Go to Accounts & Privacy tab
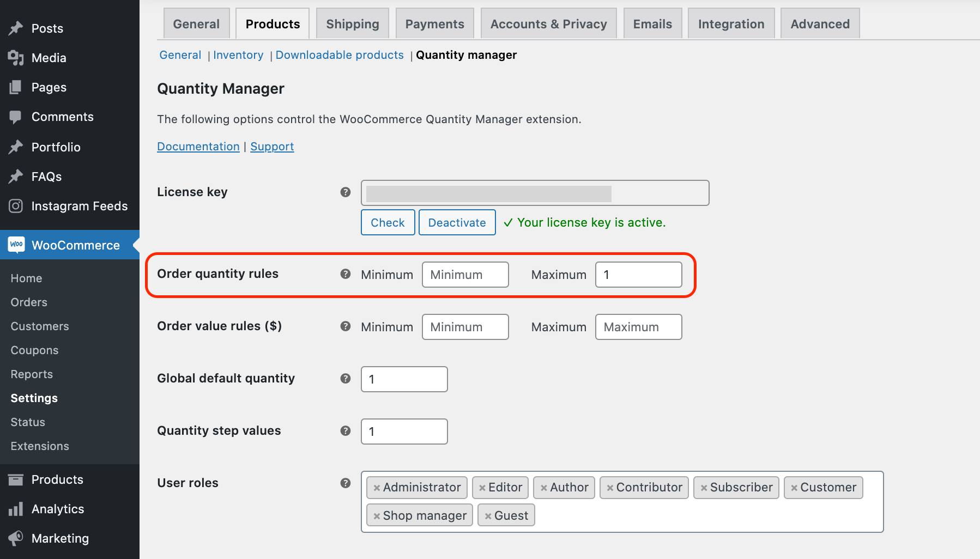The height and width of the screenshot is (559, 980). 548,23
